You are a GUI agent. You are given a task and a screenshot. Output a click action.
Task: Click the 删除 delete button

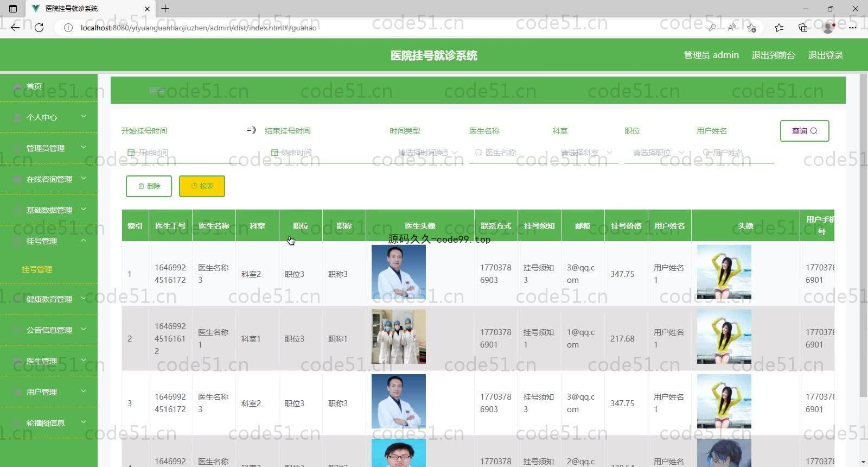[x=149, y=186]
